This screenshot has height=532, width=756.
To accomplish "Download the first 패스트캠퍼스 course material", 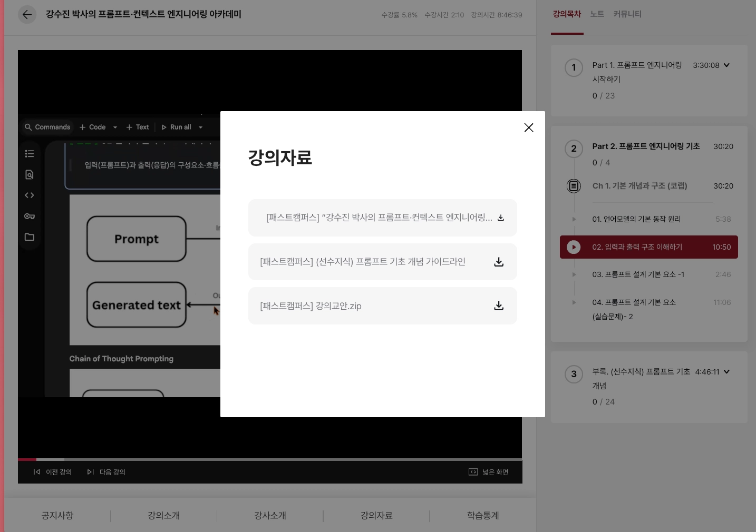I will 500,218.
